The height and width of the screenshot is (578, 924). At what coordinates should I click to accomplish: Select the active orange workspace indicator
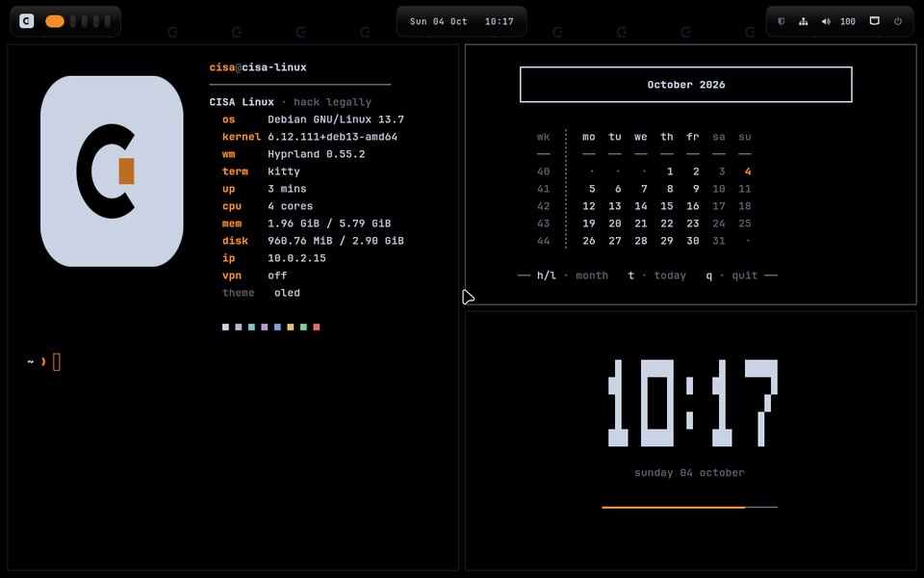[55, 21]
